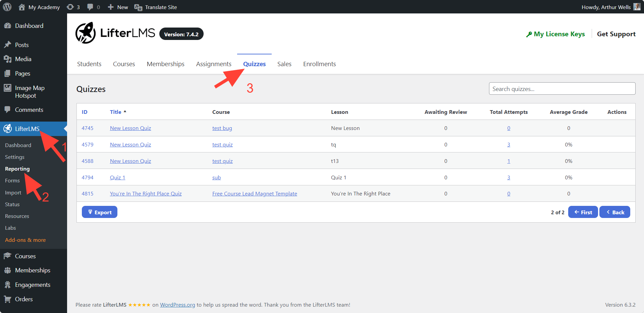Screen dimensions: 644x313
Task: Click into the Search quizzes field
Action: [562, 89]
